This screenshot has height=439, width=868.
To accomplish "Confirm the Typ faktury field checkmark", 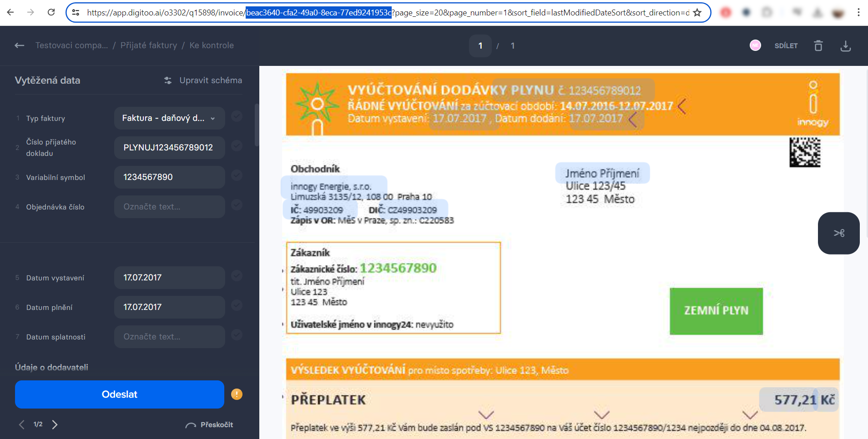I will click(237, 116).
